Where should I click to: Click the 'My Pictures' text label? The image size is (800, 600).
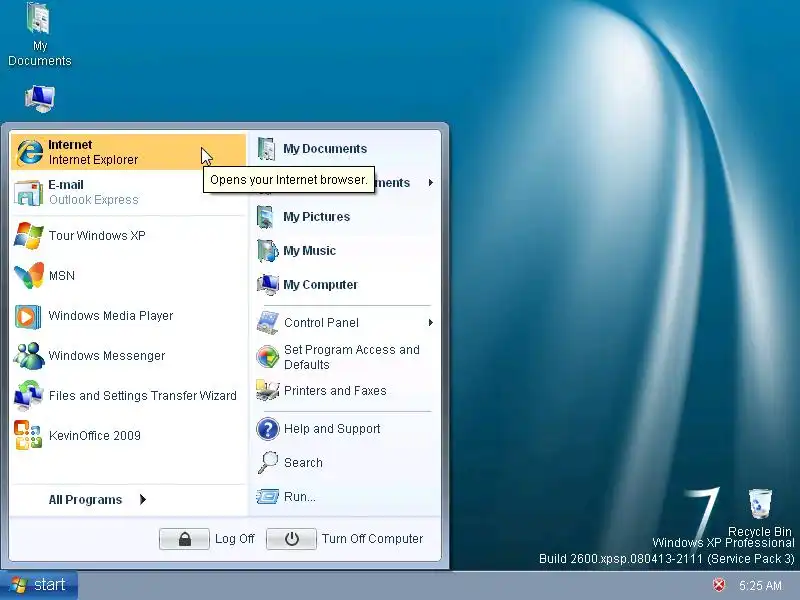click(316, 216)
